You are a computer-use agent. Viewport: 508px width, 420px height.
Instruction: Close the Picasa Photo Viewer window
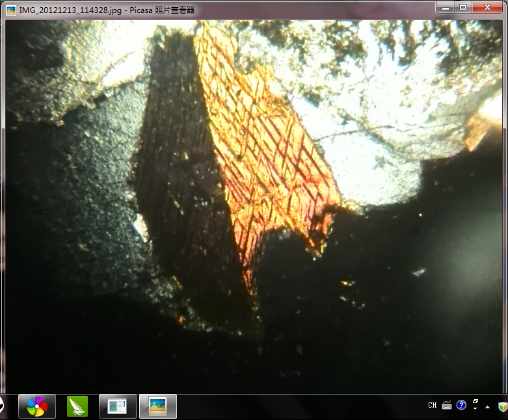[487, 7]
